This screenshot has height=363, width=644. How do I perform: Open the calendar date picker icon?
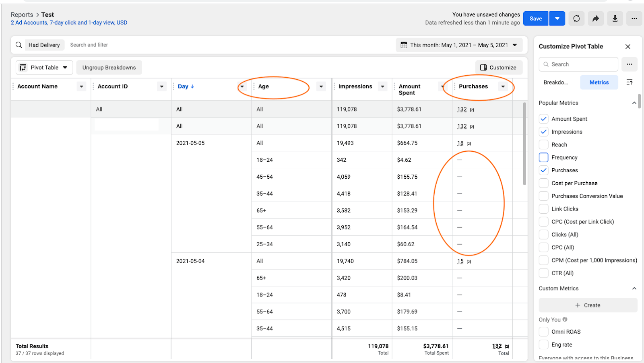click(x=403, y=45)
